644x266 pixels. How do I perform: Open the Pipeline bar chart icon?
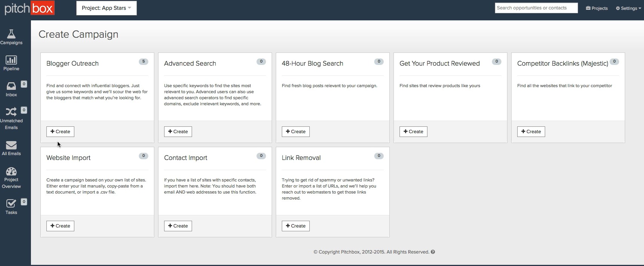[x=11, y=60]
